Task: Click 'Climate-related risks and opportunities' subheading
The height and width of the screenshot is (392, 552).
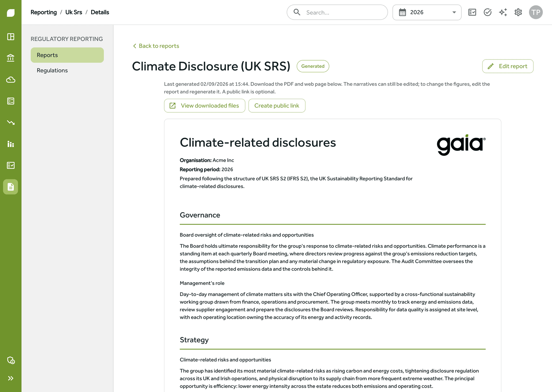Action: coord(225,360)
